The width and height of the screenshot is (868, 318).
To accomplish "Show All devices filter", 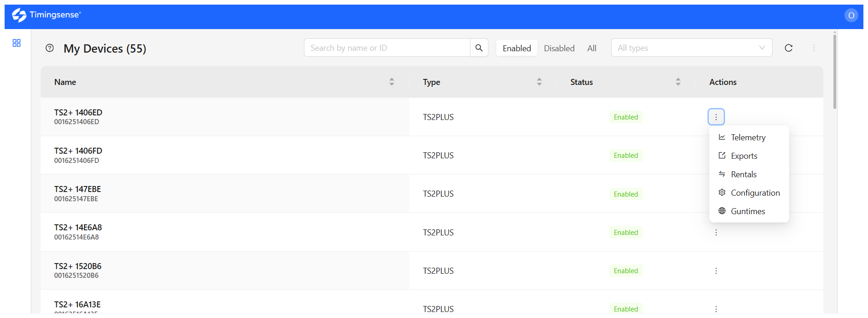I will coord(592,48).
